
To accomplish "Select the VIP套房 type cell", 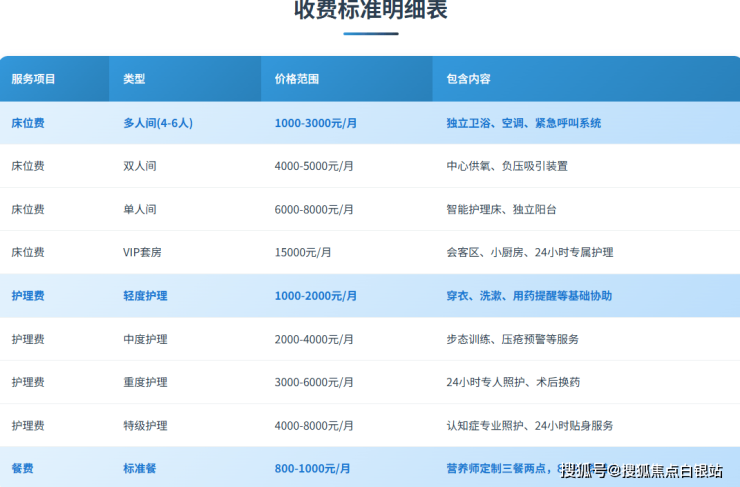I will pos(142,252).
